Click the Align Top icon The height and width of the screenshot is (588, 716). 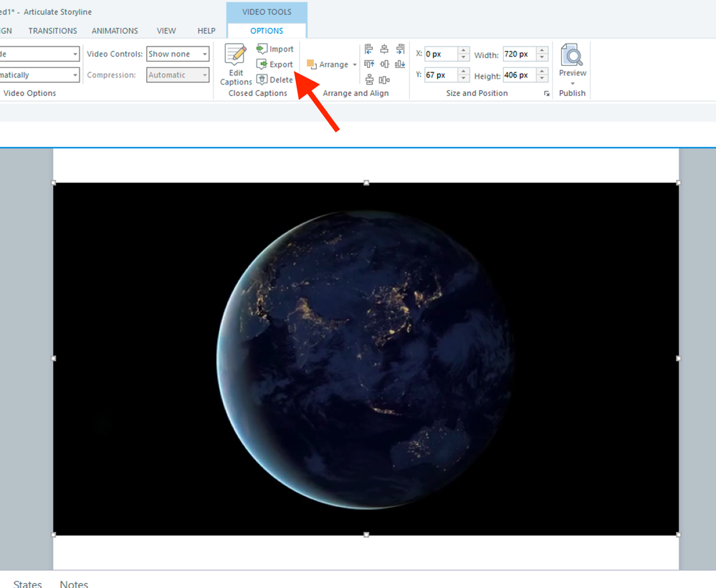click(x=369, y=64)
